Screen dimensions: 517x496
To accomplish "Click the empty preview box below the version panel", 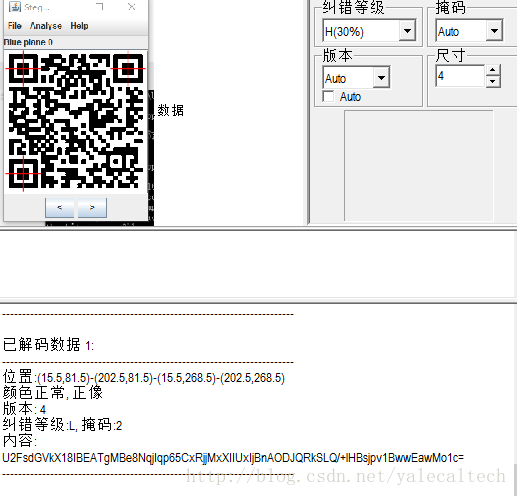I will (419, 165).
